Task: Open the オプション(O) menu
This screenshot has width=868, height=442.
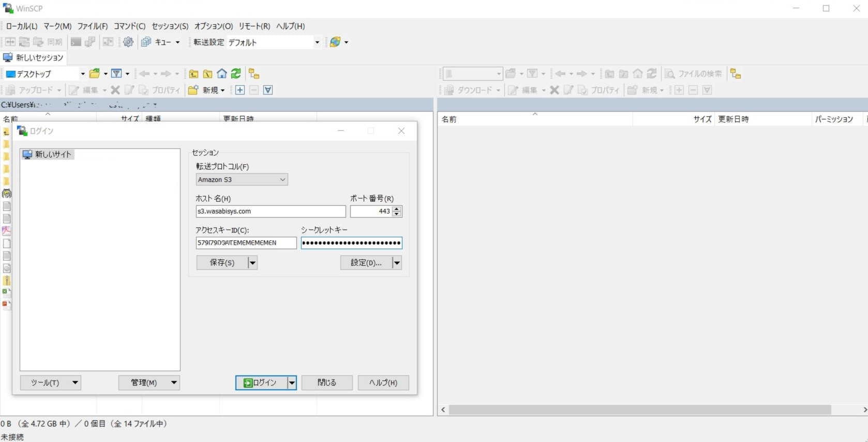Action: [214, 26]
